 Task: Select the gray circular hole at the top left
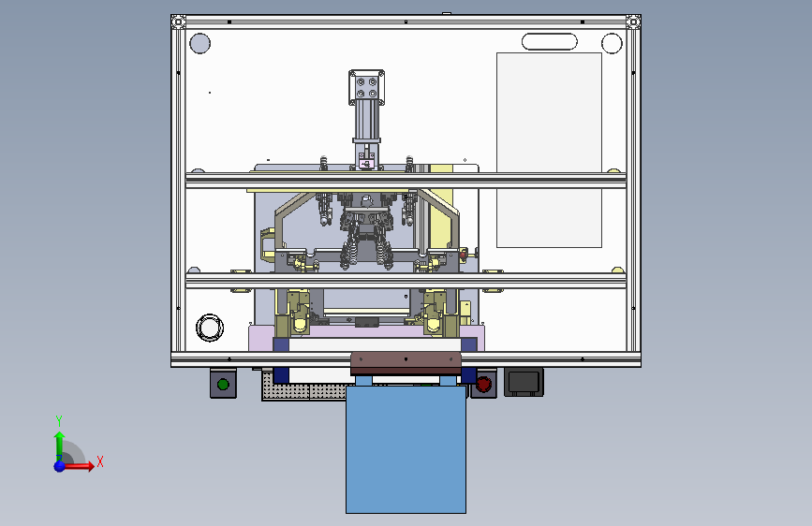(199, 43)
